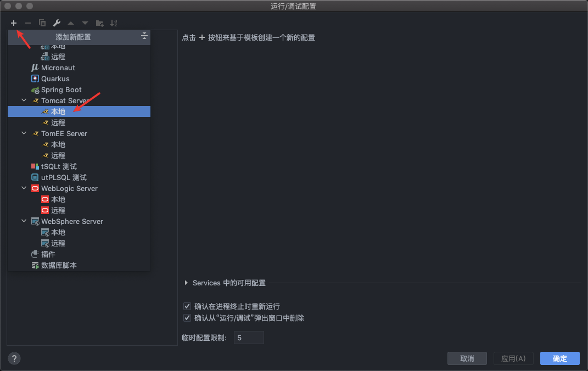Click the Add New Configuration plus icon
The height and width of the screenshot is (371, 588).
point(14,23)
